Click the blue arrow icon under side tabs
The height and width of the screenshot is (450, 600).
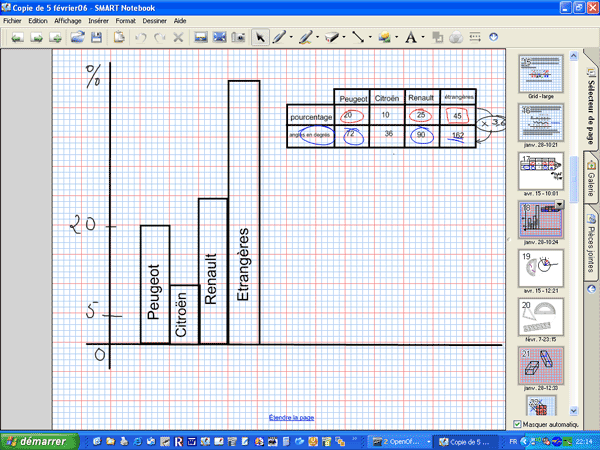click(x=591, y=289)
